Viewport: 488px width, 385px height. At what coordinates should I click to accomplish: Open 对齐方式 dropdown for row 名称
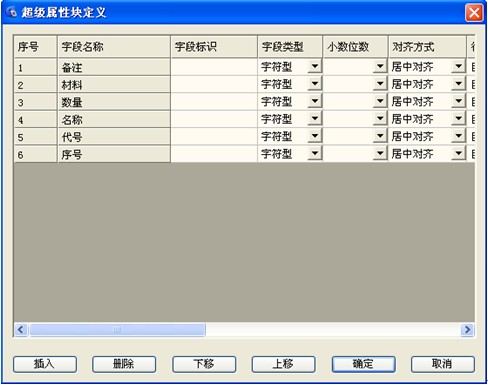pyautogui.click(x=458, y=118)
